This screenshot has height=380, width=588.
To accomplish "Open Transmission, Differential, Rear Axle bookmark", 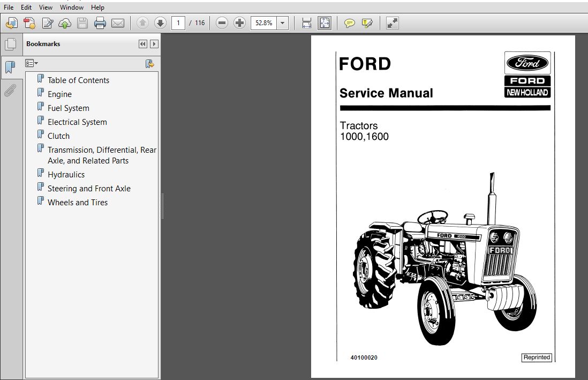I will (102, 155).
